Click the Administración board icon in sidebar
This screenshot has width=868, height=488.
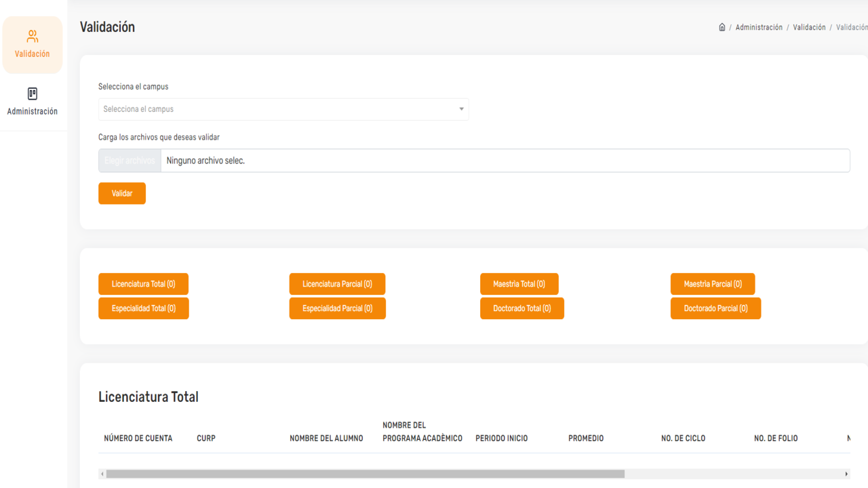coord(32,94)
